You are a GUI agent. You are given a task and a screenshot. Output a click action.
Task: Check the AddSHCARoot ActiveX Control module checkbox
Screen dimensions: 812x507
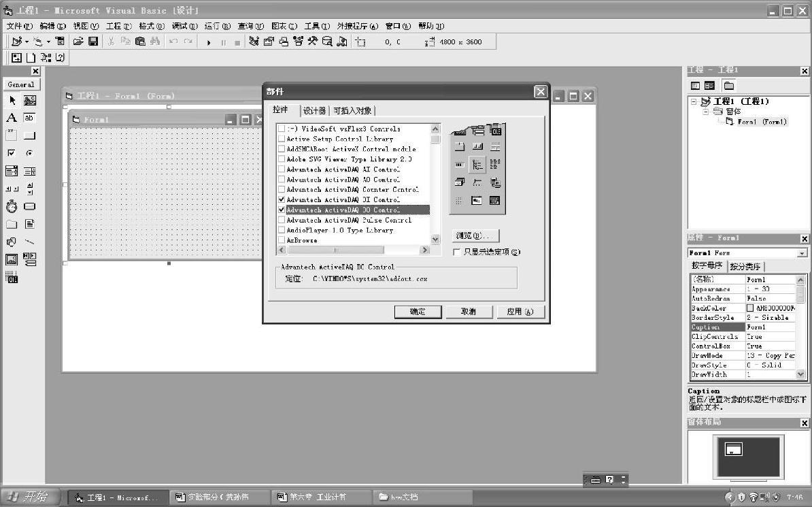click(x=282, y=149)
